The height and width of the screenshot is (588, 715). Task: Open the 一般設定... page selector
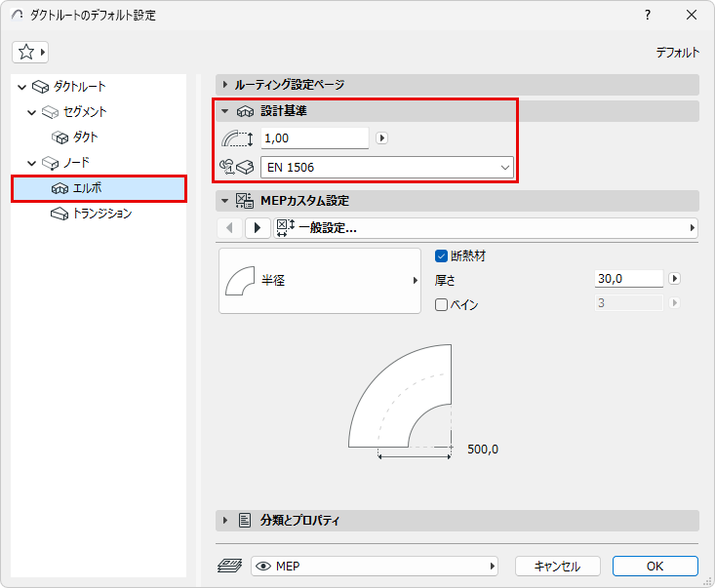coord(486,227)
